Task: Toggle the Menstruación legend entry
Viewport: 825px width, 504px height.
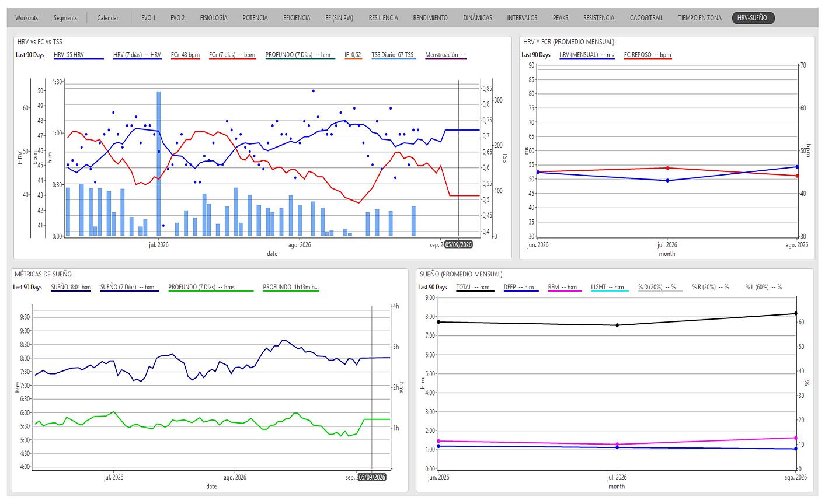Action: point(445,55)
